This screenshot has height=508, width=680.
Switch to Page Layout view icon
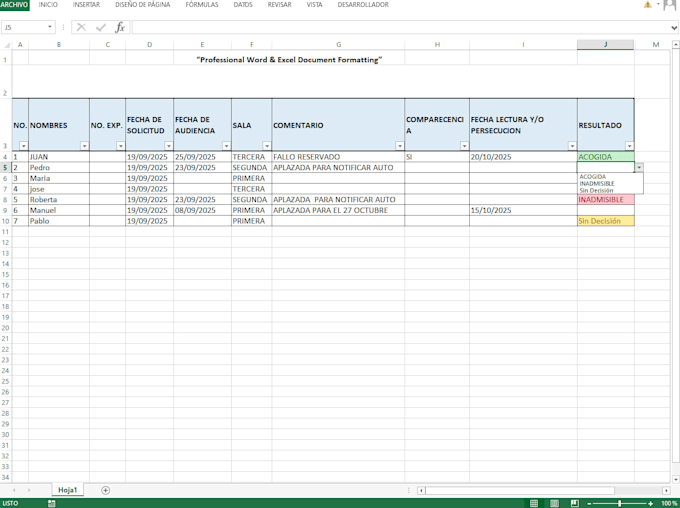(x=554, y=503)
